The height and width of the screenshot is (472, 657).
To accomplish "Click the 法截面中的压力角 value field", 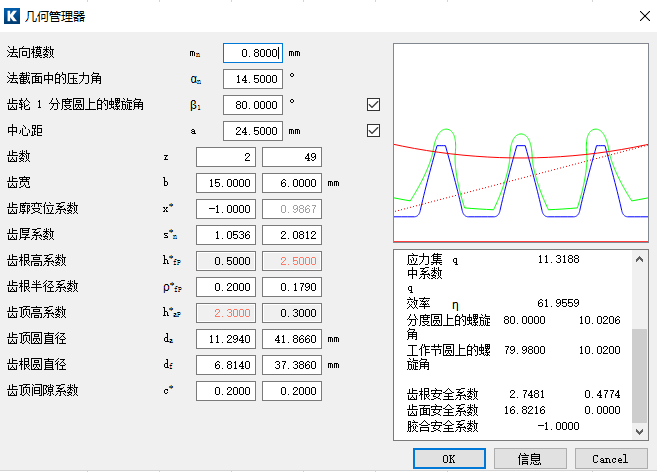I will point(253,78).
